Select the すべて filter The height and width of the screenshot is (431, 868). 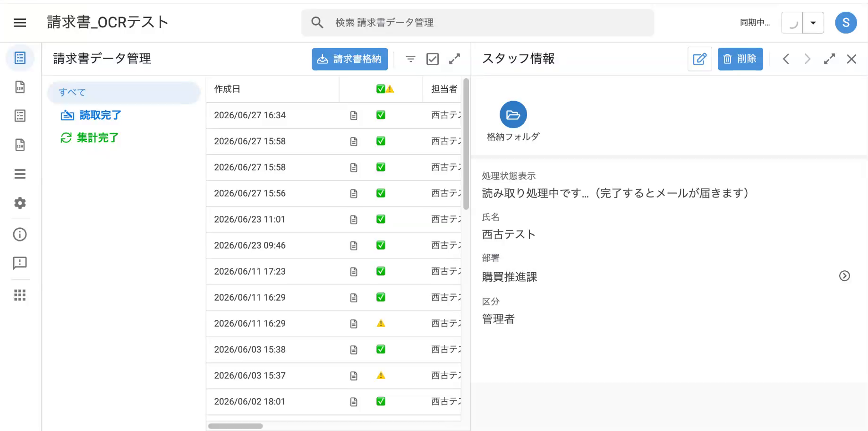pos(124,92)
